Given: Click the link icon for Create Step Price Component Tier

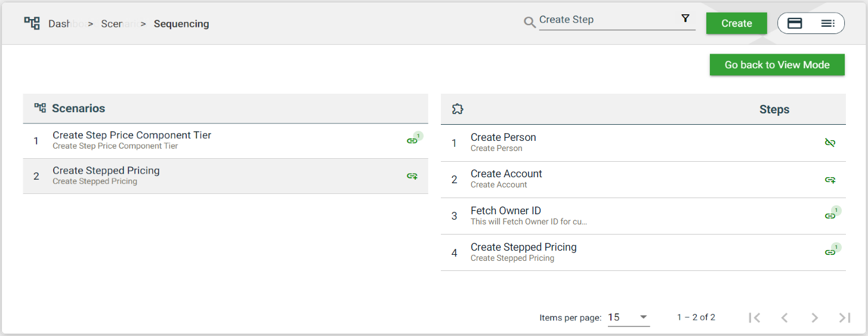Looking at the screenshot, I should click(x=412, y=141).
